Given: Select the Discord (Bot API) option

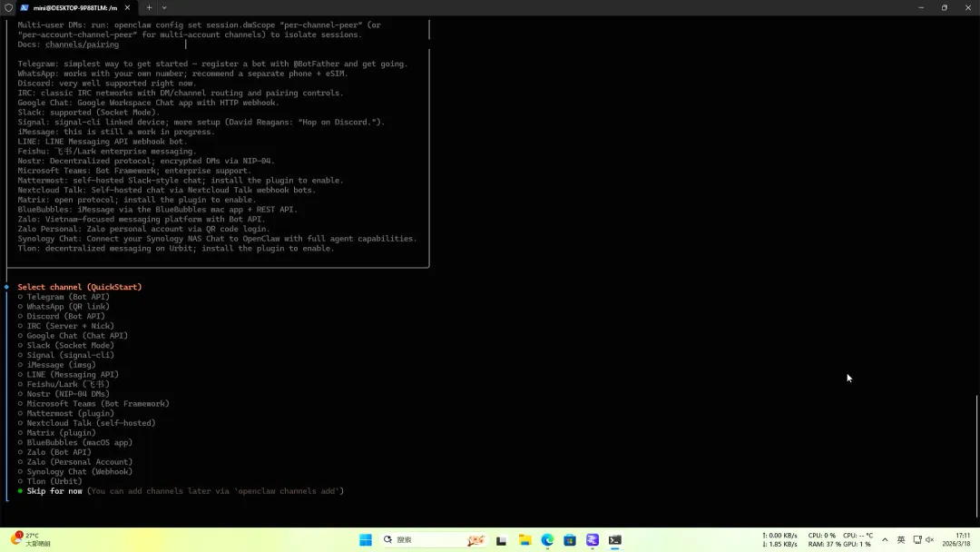Looking at the screenshot, I should pos(62,316).
